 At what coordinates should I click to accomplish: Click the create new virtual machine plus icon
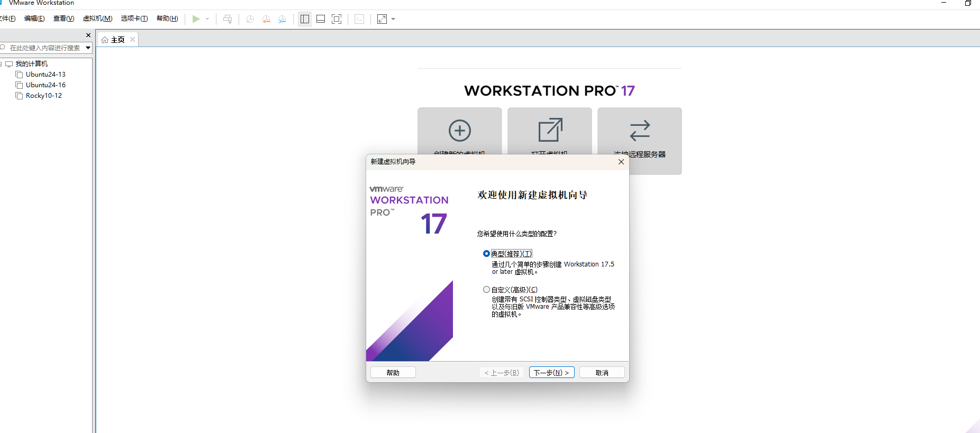460,130
